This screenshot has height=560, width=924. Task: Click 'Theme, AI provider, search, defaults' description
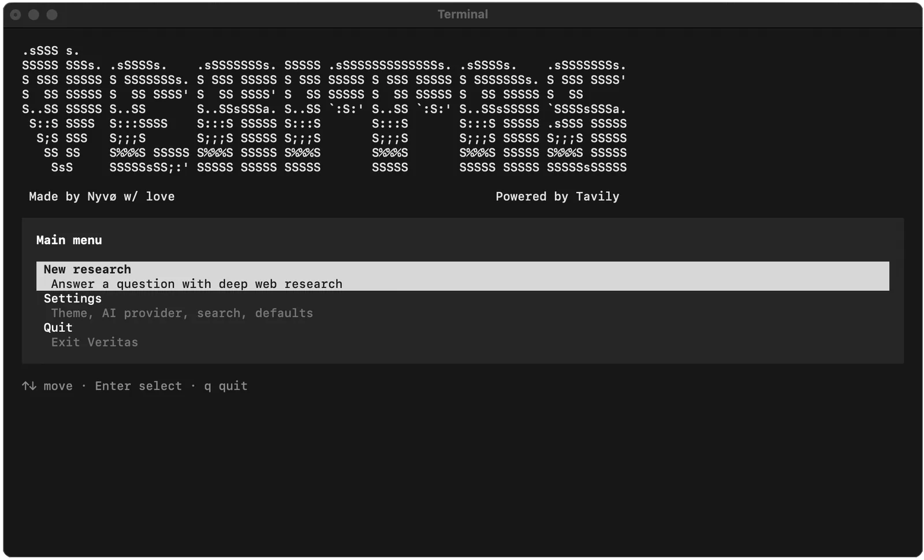182,313
